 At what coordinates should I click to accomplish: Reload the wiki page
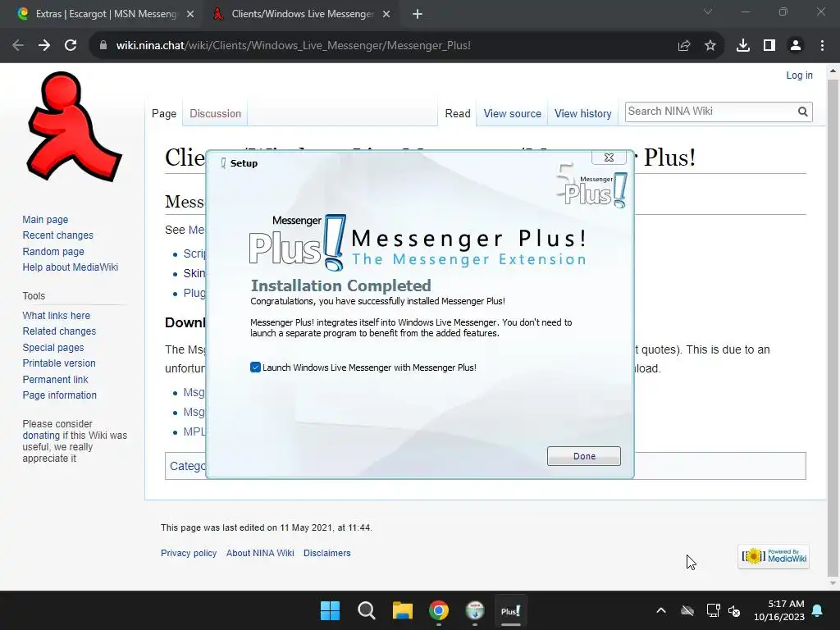tap(71, 46)
